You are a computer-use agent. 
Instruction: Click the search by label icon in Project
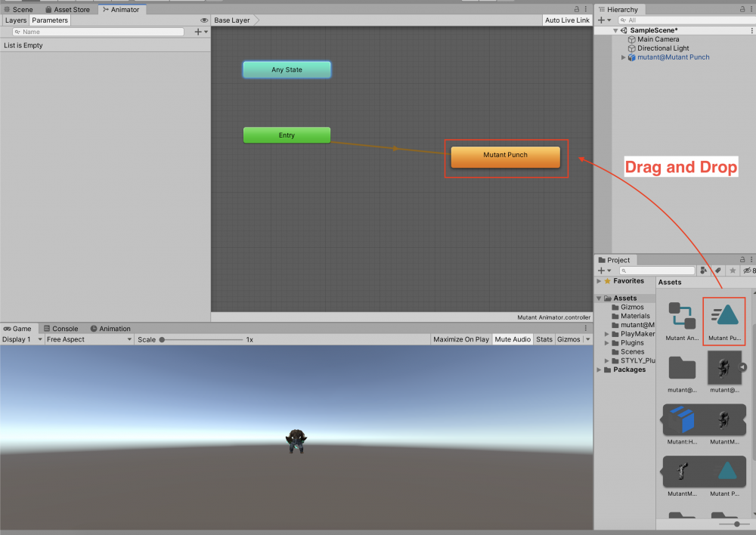coord(719,270)
